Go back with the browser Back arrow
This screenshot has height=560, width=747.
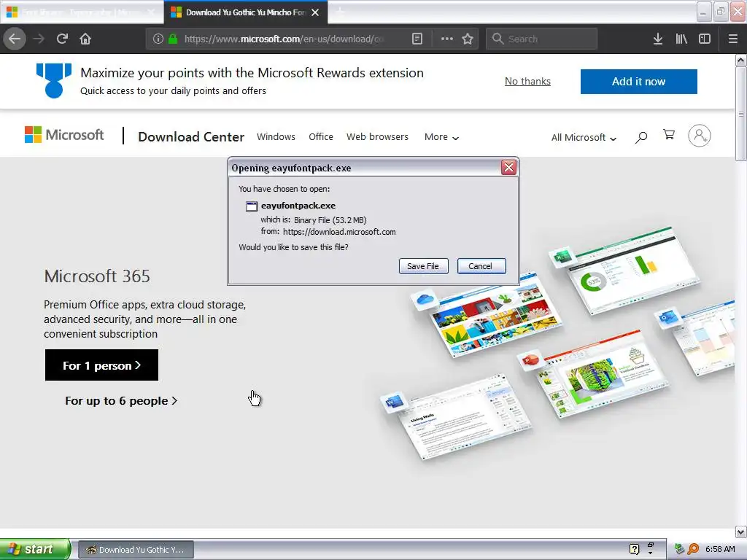(x=15, y=39)
